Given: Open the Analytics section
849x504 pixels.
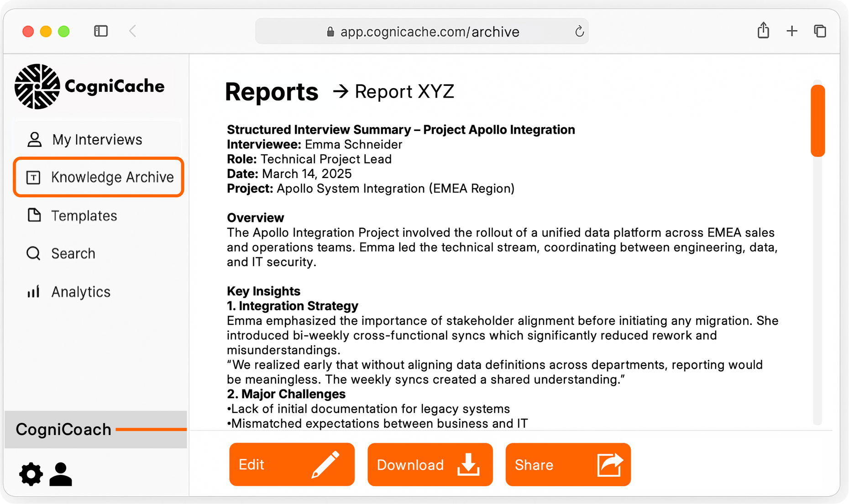Looking at the screenshot, I should tap(81, 292).
